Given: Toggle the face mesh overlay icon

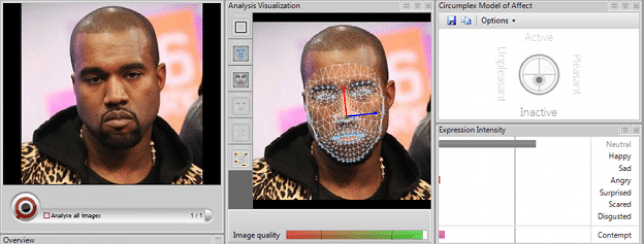Looking at the screenshot, I should (241, 53).
